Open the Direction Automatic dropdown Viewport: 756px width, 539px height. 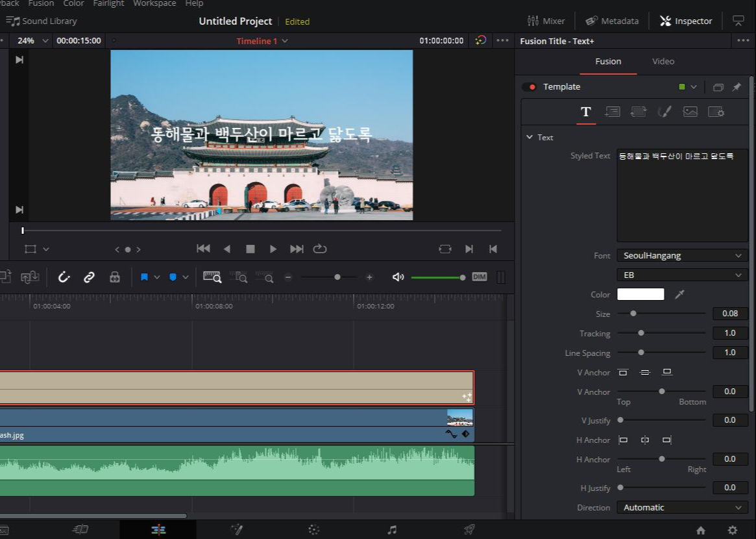coord(681,508)
